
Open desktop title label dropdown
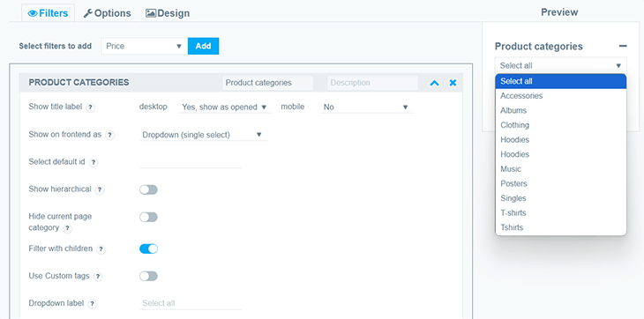(225, 107)
